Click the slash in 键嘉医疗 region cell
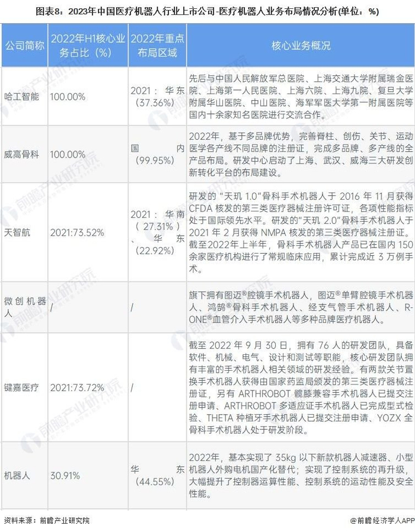This screenshot has height=532, width=415. [x=132, y=387]
